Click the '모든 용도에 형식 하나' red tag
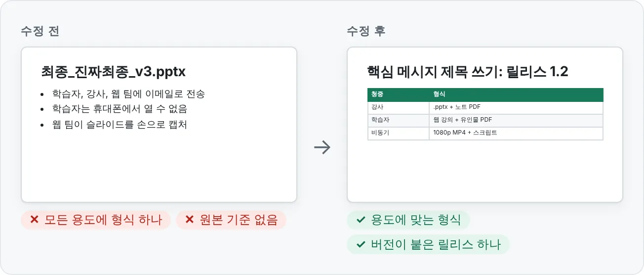644x275 pixels. click(x=96, y=220)
